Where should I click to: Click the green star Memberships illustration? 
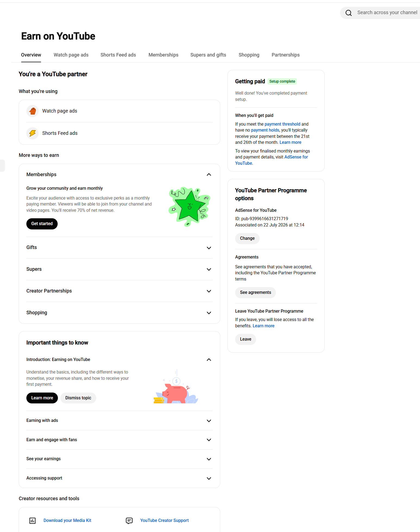189,207
